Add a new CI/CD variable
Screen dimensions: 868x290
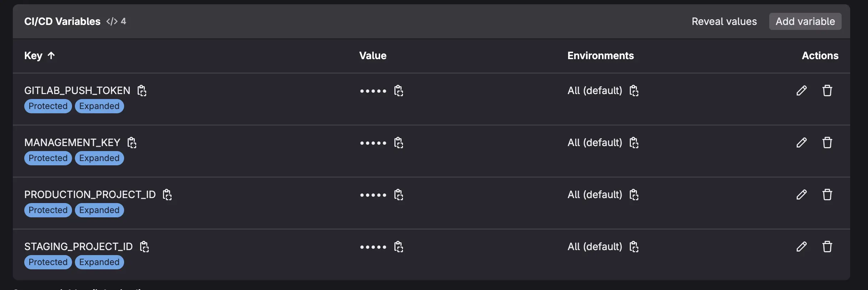tap(805, 21)
